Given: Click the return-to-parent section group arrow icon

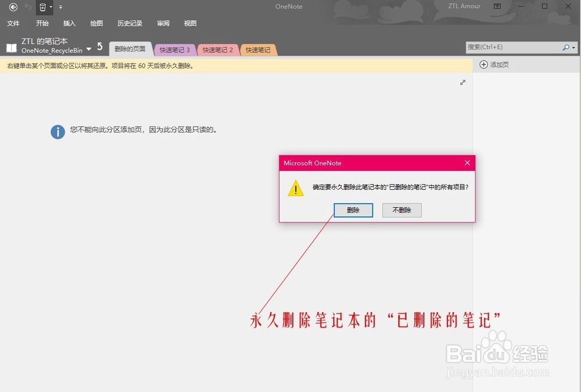Looking at the screenshot, I should [100, 46].
